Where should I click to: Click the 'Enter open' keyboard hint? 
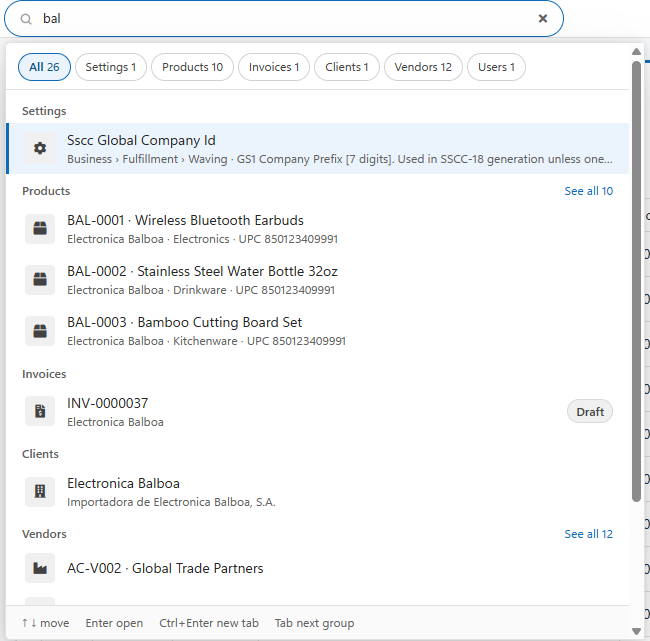click(x=114, y=623)
